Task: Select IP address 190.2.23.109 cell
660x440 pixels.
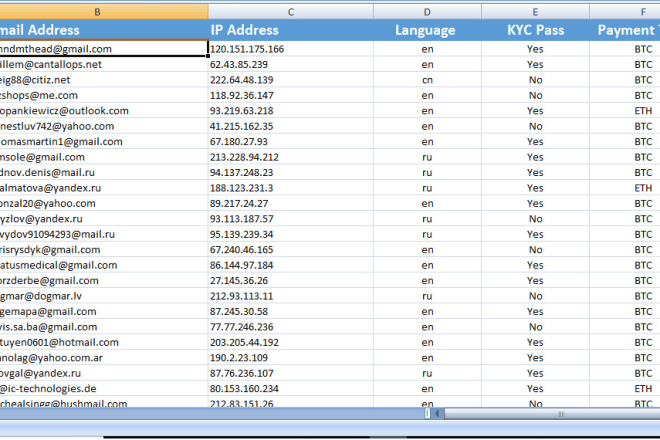Action: 291,358
